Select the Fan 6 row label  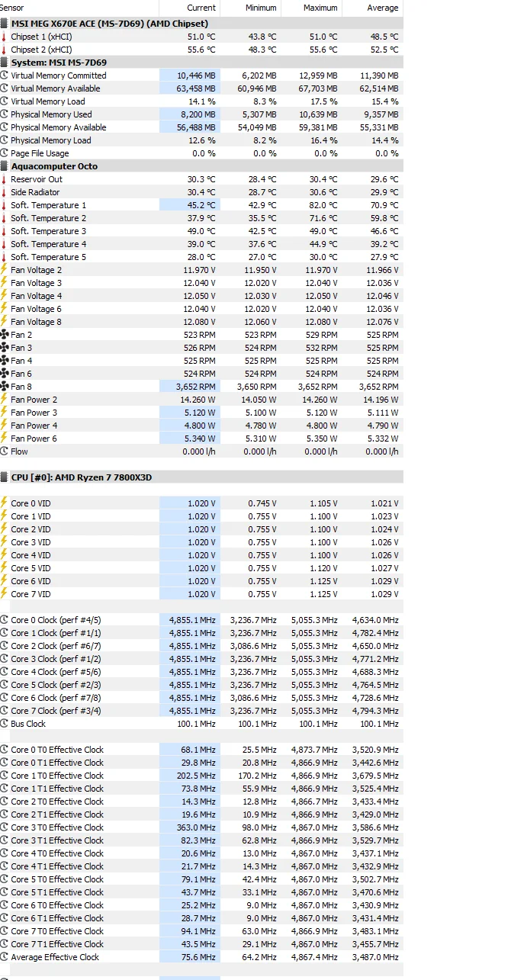point(21,374)
